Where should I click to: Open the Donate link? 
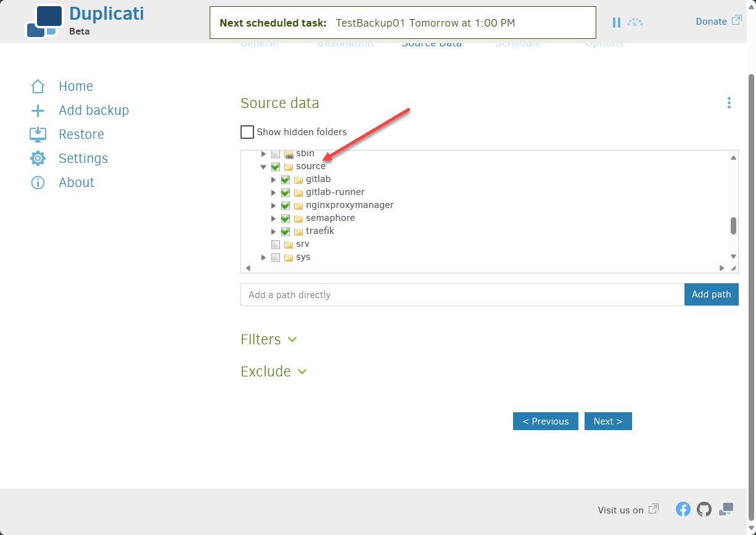pos(718,21)
